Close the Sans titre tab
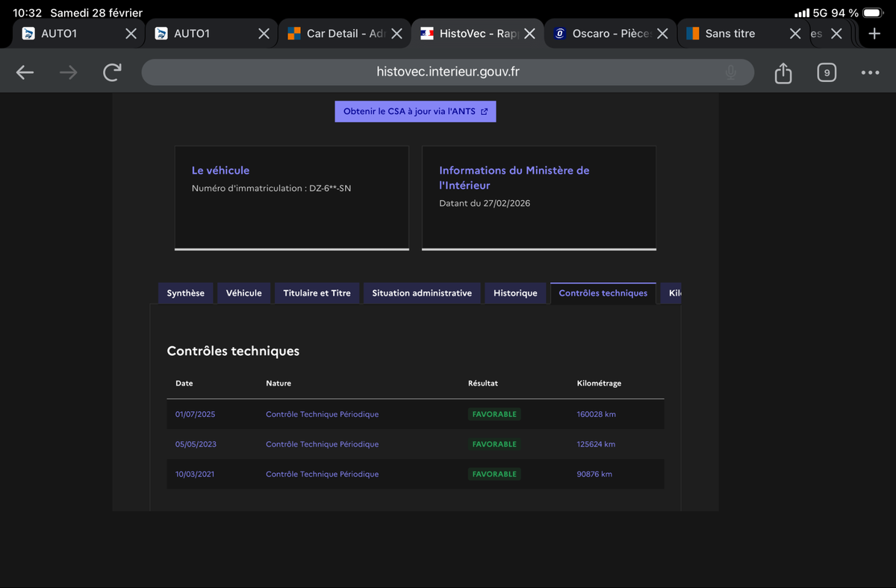The image size is (896, 588). click(795, 34)
